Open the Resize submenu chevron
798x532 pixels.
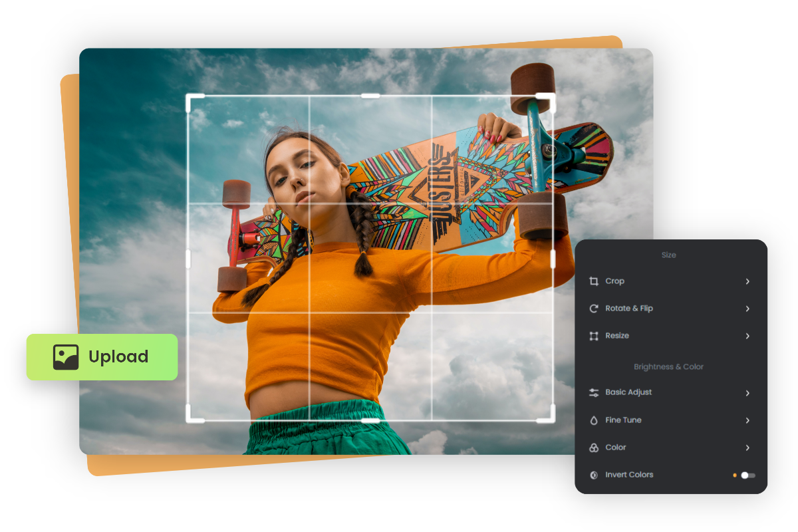[x=747, y=336]
